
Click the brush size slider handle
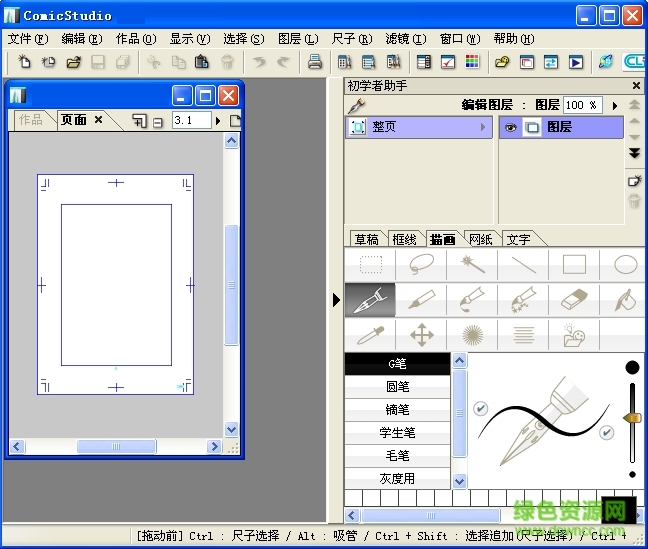click(x=631, y=417)
